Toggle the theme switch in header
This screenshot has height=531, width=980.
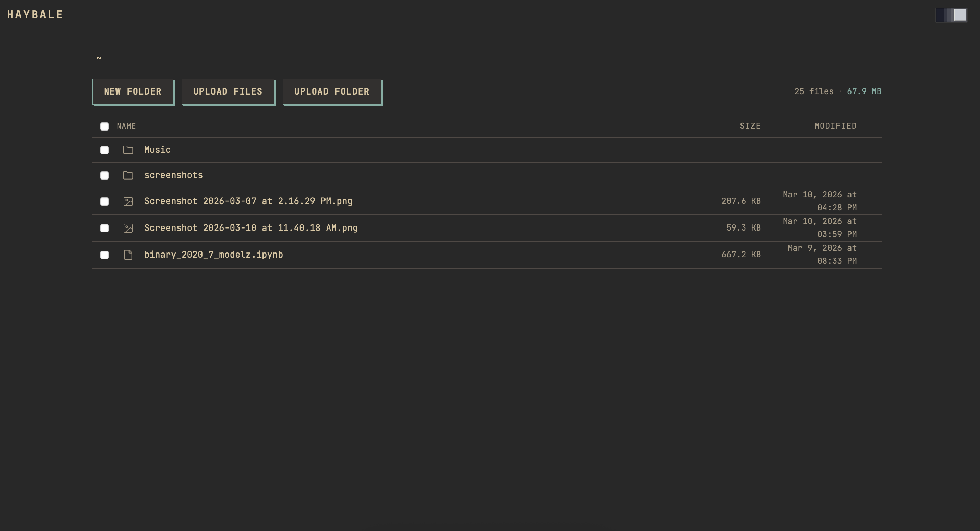[951, 15]
